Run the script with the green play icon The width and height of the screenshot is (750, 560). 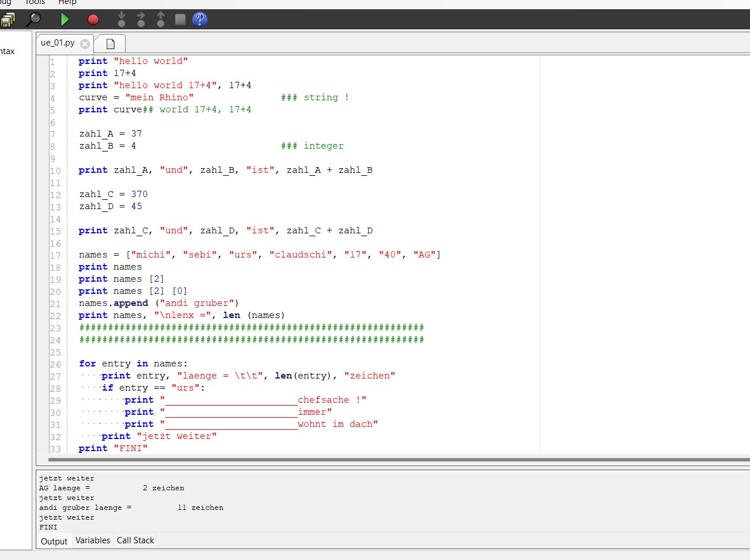[65, 19]
